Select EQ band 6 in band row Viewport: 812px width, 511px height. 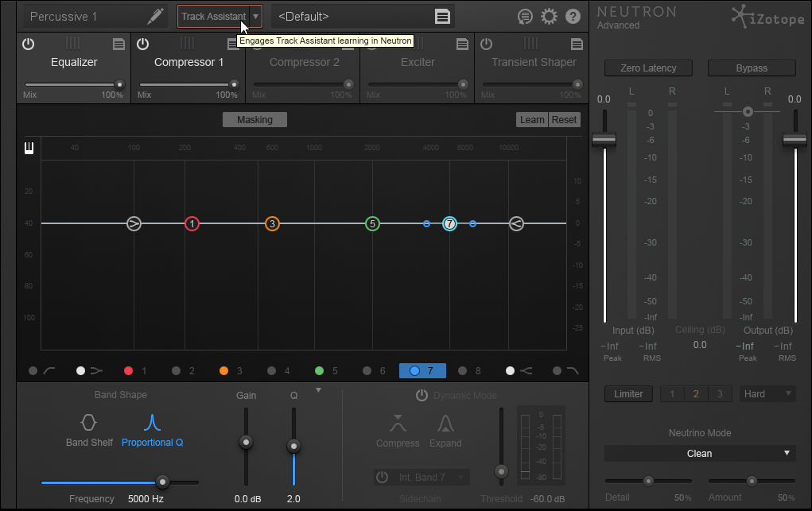click(374, 370)
